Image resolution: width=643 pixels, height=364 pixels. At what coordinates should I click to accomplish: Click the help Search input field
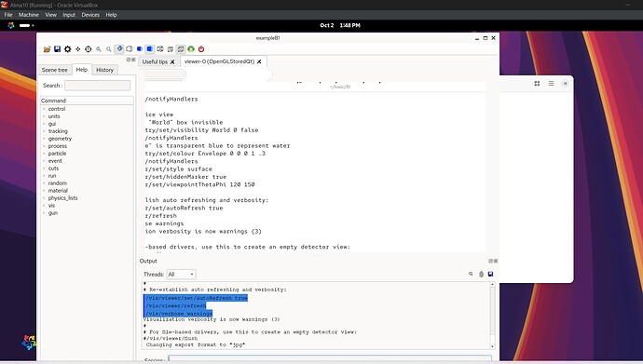[x=97, y=85]
